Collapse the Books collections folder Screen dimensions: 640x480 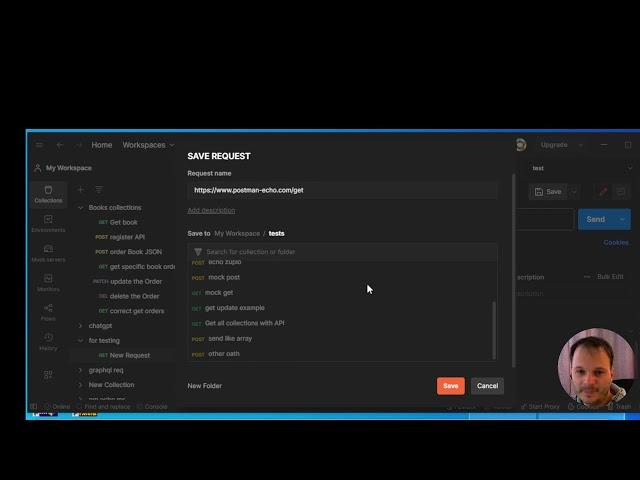click(x=80, y=208)
